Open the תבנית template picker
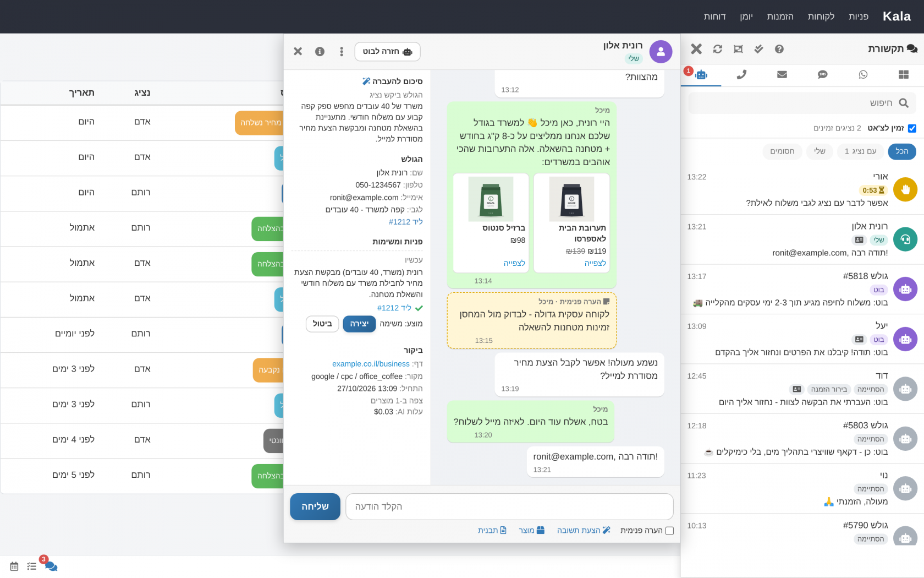 [492, 530]
